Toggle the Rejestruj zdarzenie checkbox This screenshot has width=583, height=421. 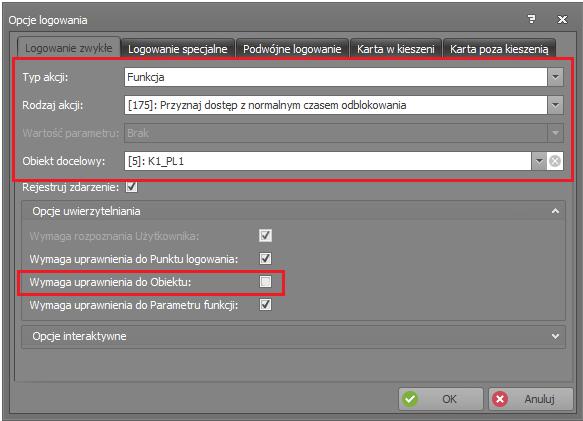tap(131, 187)
